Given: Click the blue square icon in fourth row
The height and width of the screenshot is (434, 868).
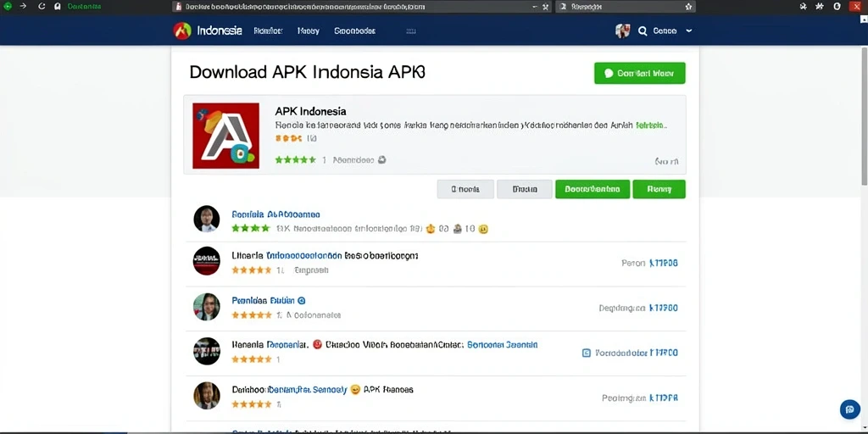Looking at the screenshot, I should [587, 353].
